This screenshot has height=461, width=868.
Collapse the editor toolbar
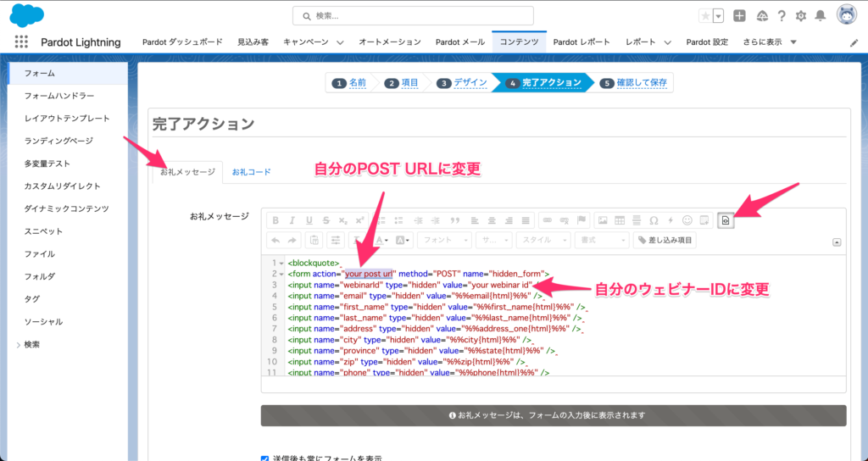[837, 242]
